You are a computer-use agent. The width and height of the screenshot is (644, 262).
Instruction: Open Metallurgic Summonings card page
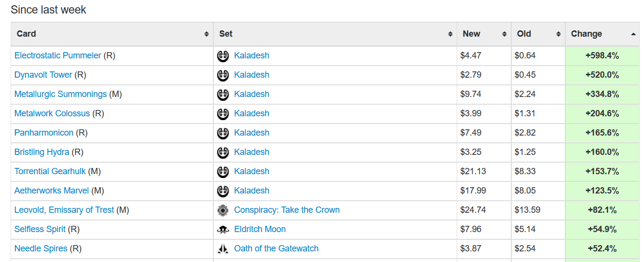(60, 94)
